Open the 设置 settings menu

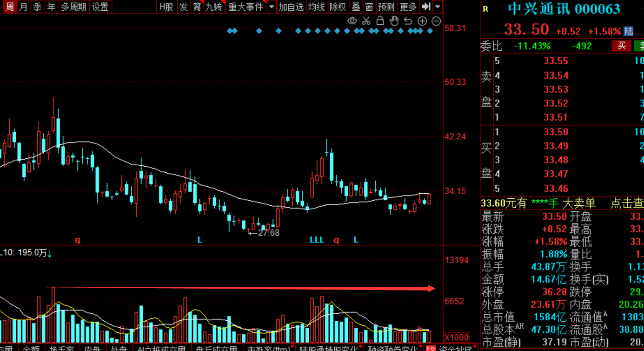pos(100,7)
